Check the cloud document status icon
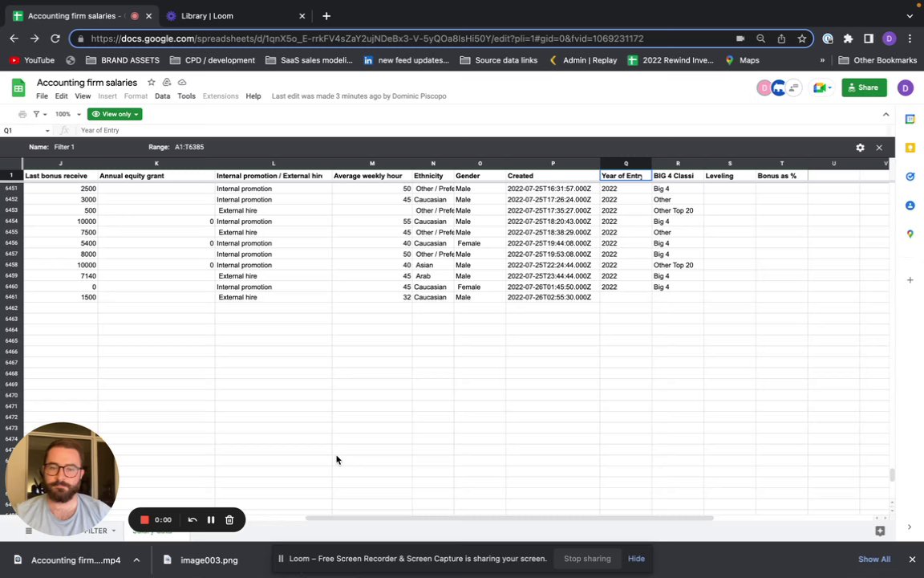 pyautogui.click(x=182, y=83)
